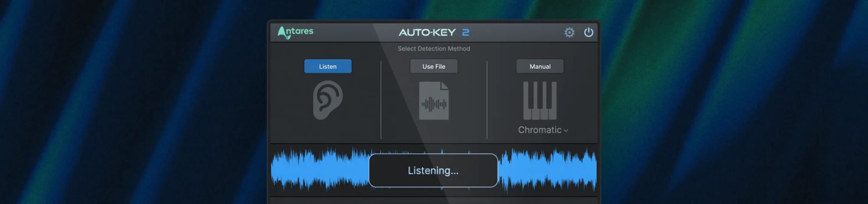Switch to Manual detection method
Viewport: 868px width, 204px height.
(x=540, y=67)
